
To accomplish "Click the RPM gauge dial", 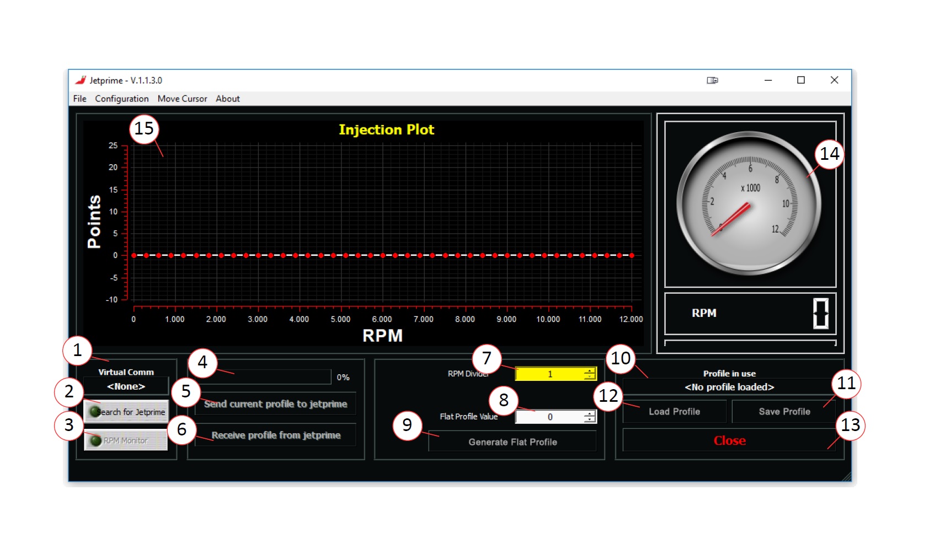I will pos(749,203).
